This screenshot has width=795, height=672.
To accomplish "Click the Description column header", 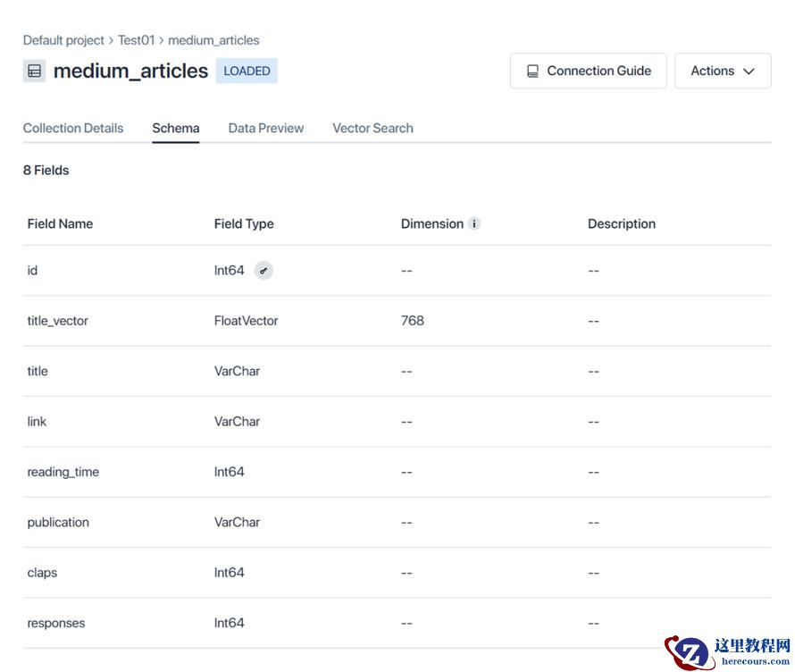I will pyautogui.click(x=622, y=223).
